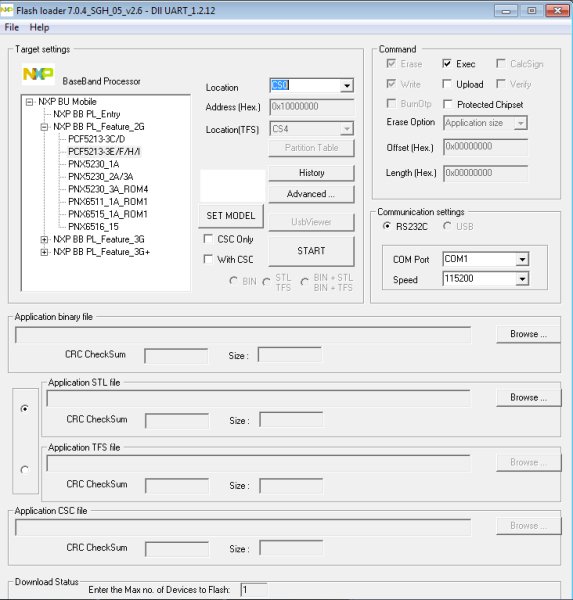Minimize the Flash loader window

pos(506,11)
